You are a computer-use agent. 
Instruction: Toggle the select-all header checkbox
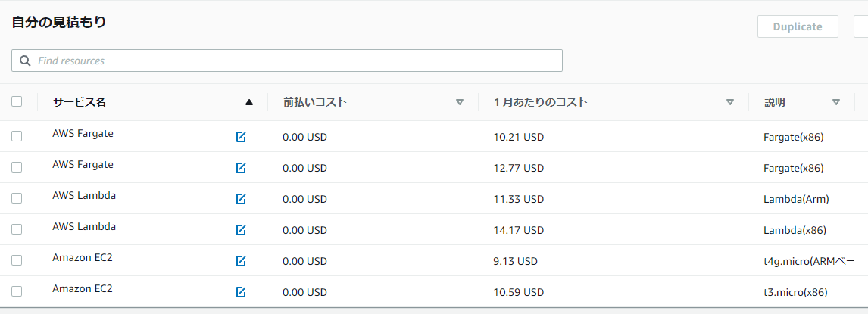pos(17,101)
